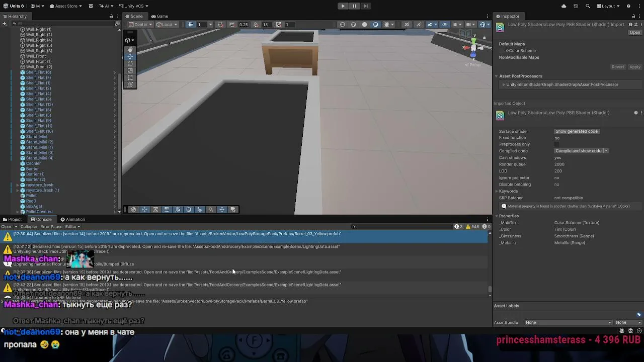Select the Move tool in Scene toolbar
The image size is (644, 362).
pos(130,56)
